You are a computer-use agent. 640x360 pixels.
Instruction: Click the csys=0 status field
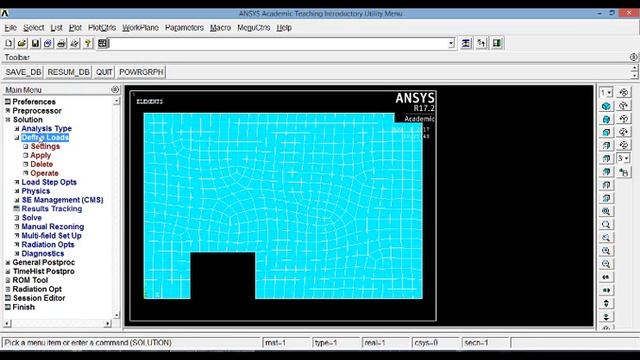tap(435, 343)
